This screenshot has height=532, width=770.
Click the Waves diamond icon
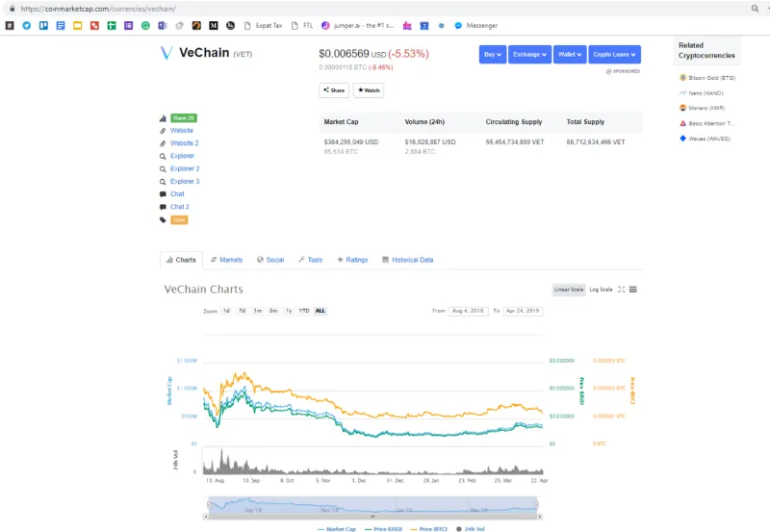[682, 139]
